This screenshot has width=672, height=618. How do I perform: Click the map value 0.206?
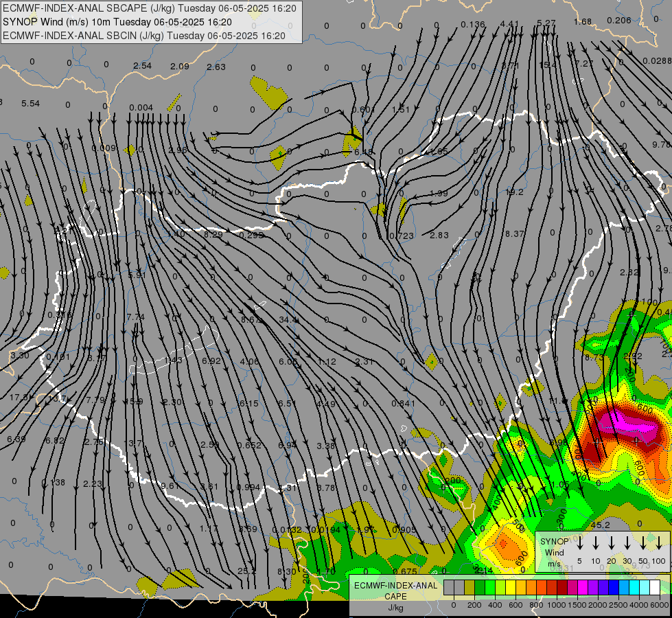click(x=619, y=20)
